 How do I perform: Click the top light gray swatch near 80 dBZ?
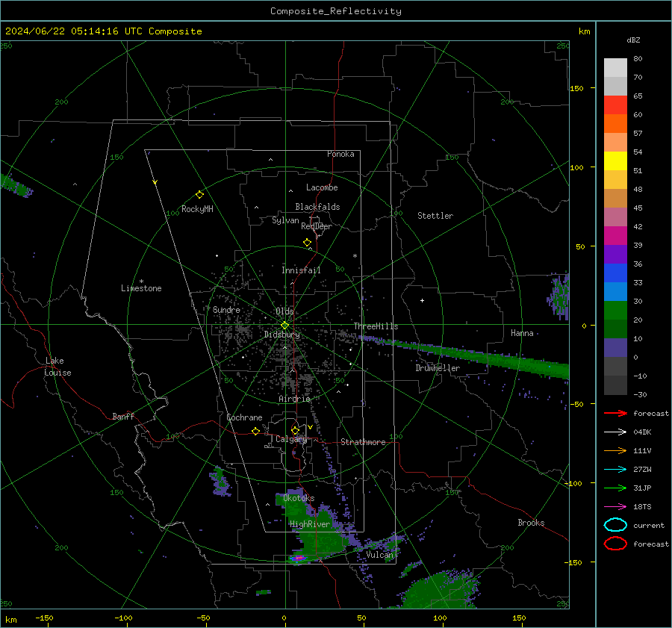click(615, 68)
